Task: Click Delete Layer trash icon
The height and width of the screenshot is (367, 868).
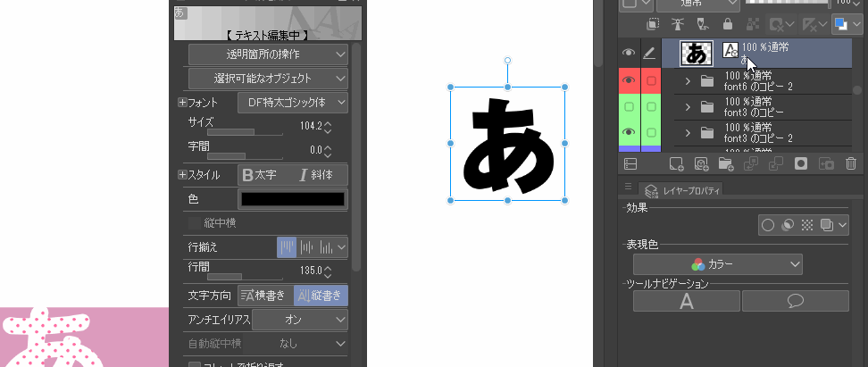Action: [851, 163]
